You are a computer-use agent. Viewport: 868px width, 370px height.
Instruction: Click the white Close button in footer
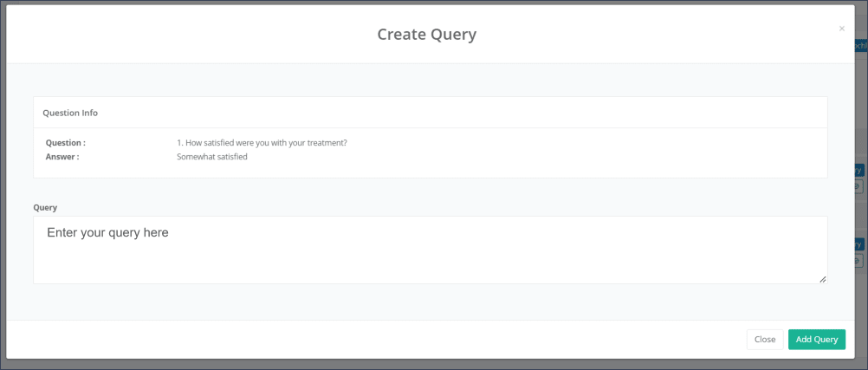click(x=764, y=340)
